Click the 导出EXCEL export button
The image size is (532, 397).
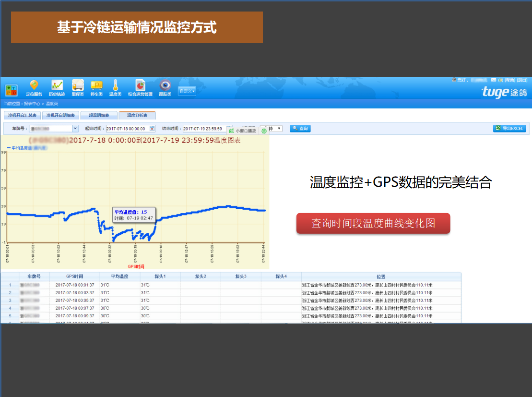509,129
